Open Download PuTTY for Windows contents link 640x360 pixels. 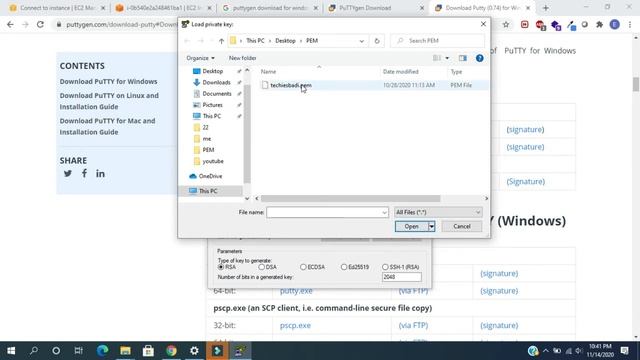pos(108,82)
